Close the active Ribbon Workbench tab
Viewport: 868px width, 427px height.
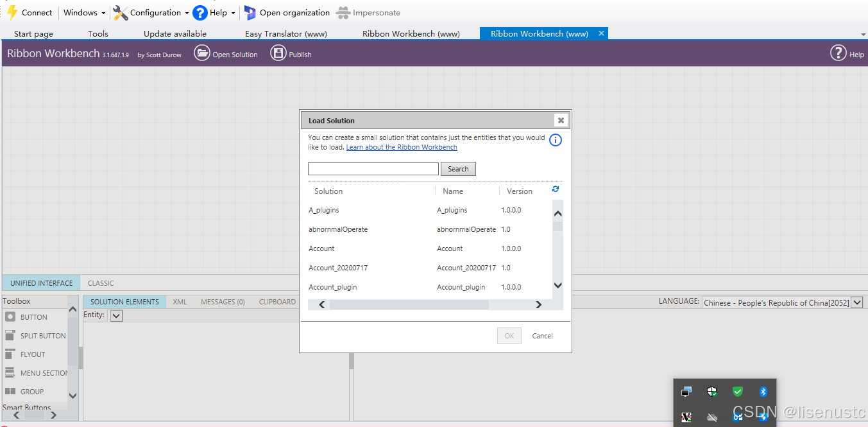[x=601, y=33]
